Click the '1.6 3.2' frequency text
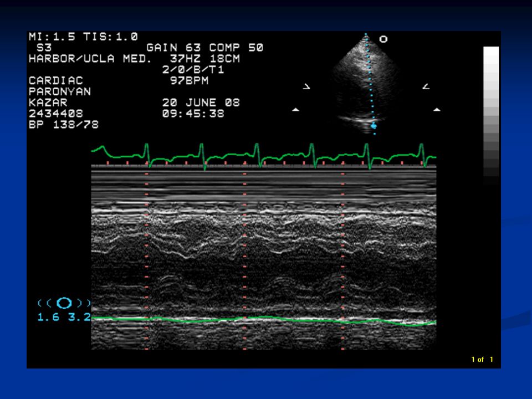The image size is (532, 399). (64, 317)
